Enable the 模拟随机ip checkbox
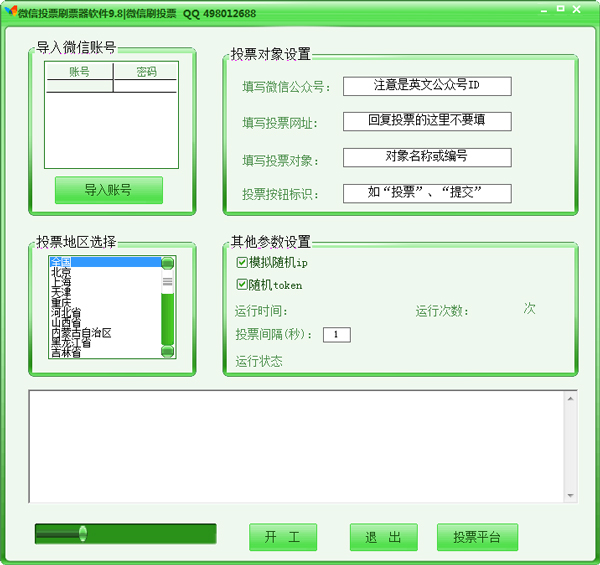This screenshot has height=565, width=600. 242,263
